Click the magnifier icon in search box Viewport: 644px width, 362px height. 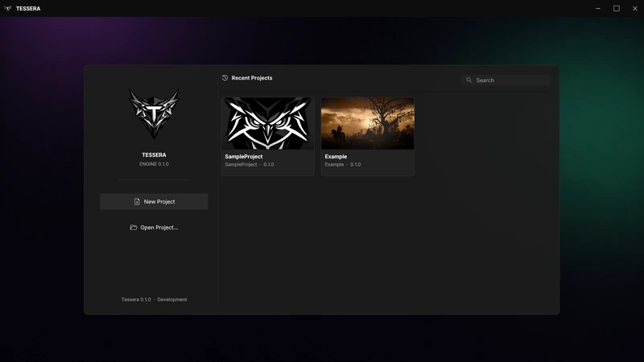[x=469, y=80]
